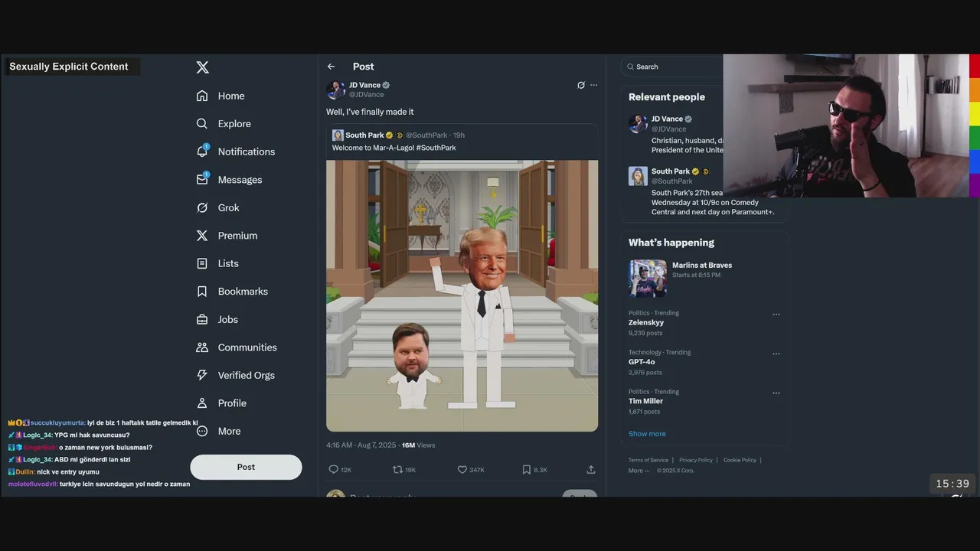Viewport: 980px width, 551px height.
Task: Open the GPT-4o trending topic
Action: pyautogui.click(x=642, y=362)
